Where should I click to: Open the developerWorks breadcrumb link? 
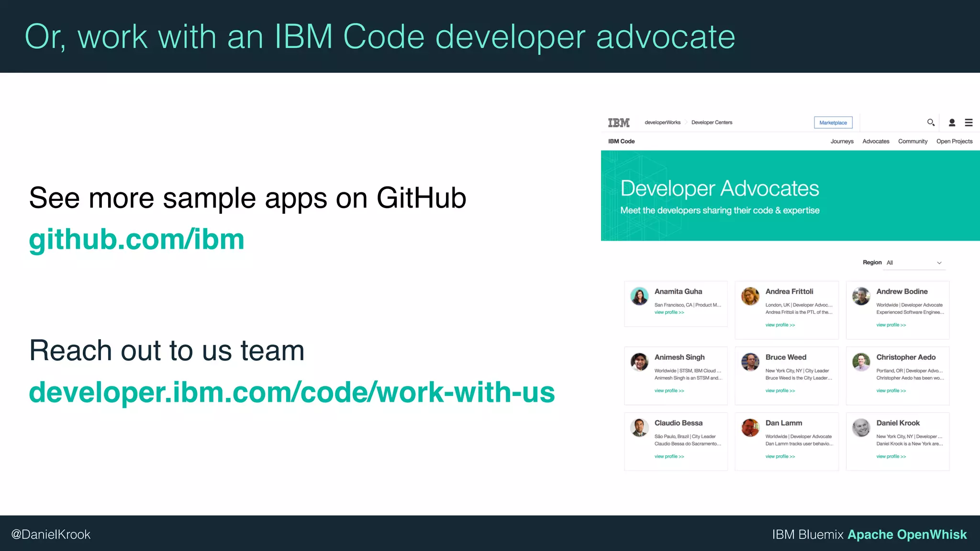[x=662, y=122]
